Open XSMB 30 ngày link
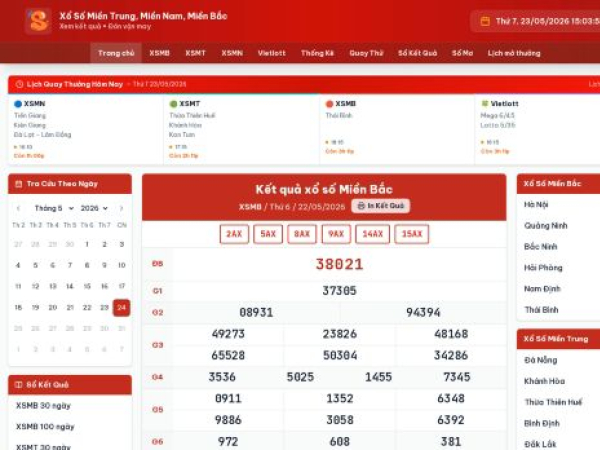 (x=43, y=406)
